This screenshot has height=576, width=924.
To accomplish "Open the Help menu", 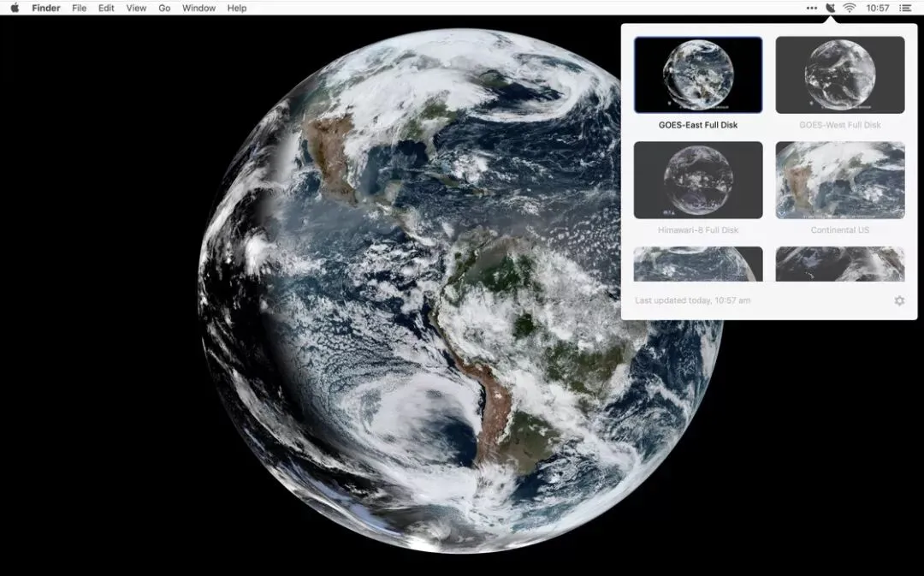I will tap(237, 9).
